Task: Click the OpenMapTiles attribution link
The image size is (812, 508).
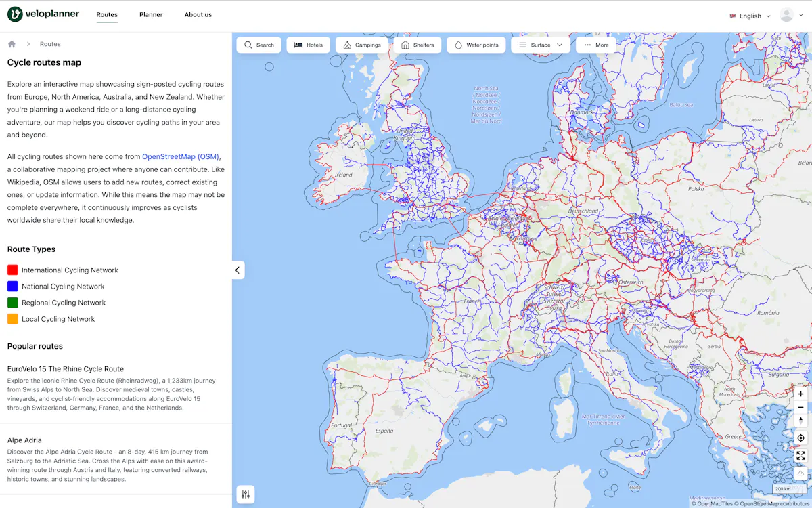Action: point(711,503)
